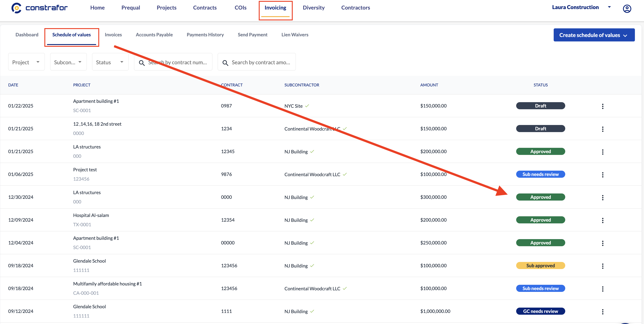Open kebab menu for Hospital Al-salam row
Viewport: 644px width, 324px height.
click(x=603, y=221)
